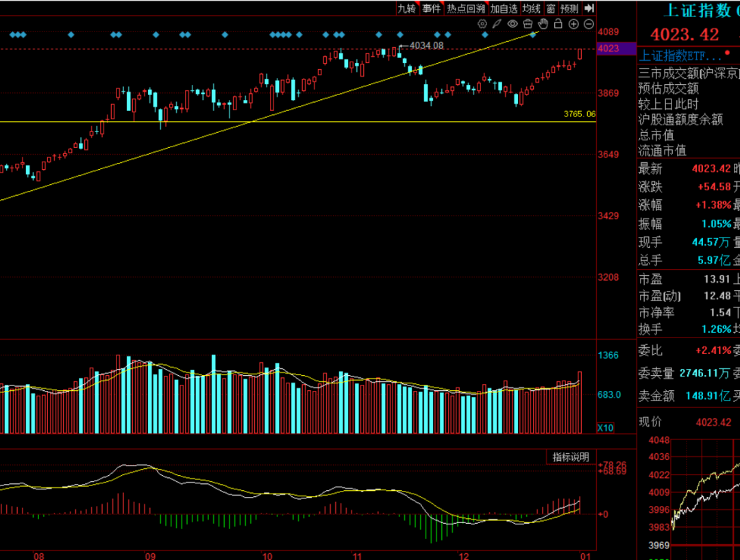
Task: Open the 九转 indicator tab
Action: [407, 9]
